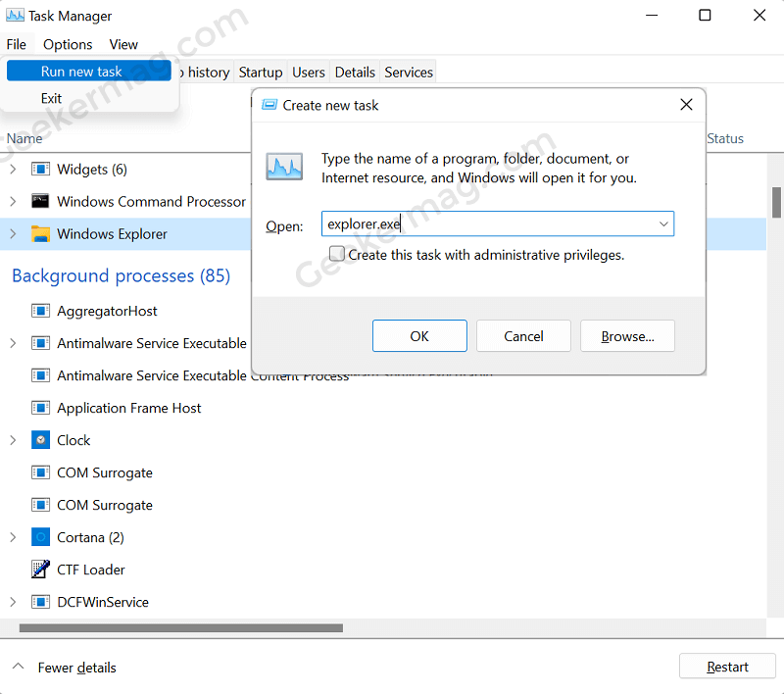Expand the Widgets (6) process group
784x694 pixels.
(x=13, y=169)
